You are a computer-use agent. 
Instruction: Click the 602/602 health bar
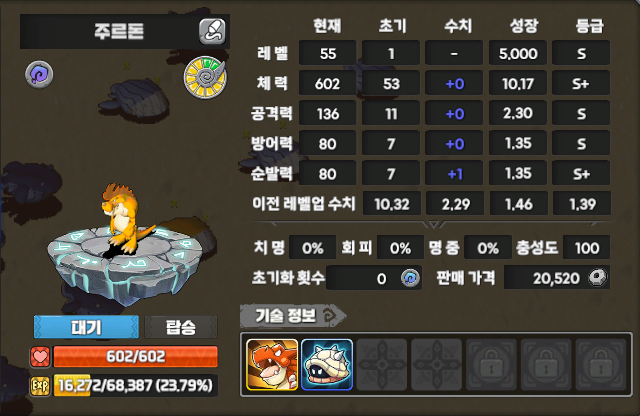(x=136, y=356)
